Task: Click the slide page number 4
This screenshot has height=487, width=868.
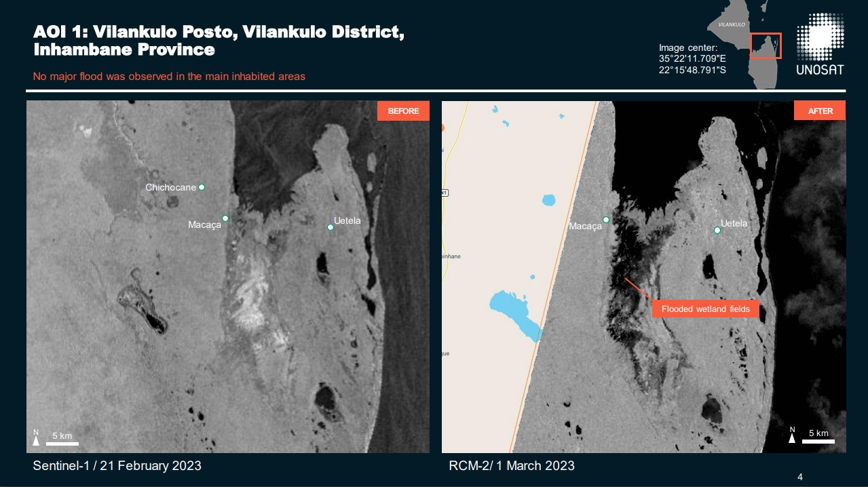Action: pyautogui.click(x=800, y=476)
